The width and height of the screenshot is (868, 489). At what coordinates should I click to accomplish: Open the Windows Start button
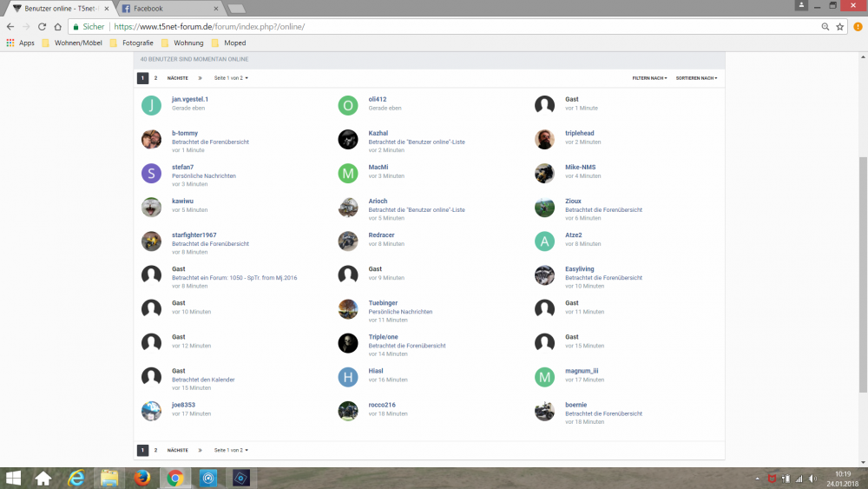13,478
